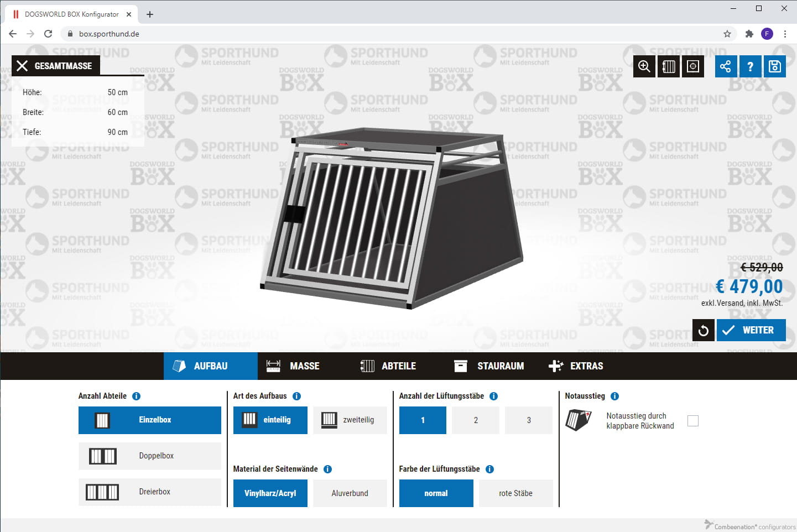Open the EXTRAS tab

576,366
